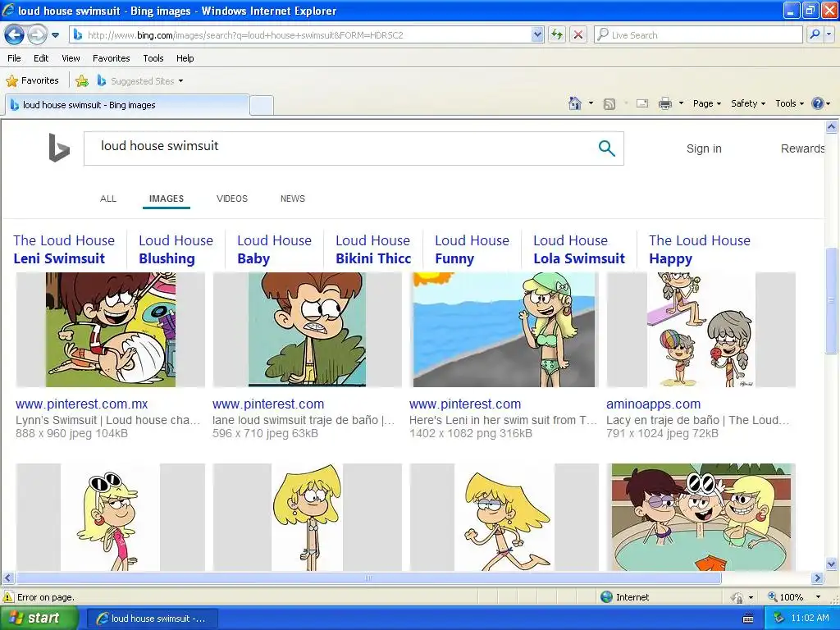Click the IE Forward navigation arrow
840x630 pixels.
click(37, 35)
